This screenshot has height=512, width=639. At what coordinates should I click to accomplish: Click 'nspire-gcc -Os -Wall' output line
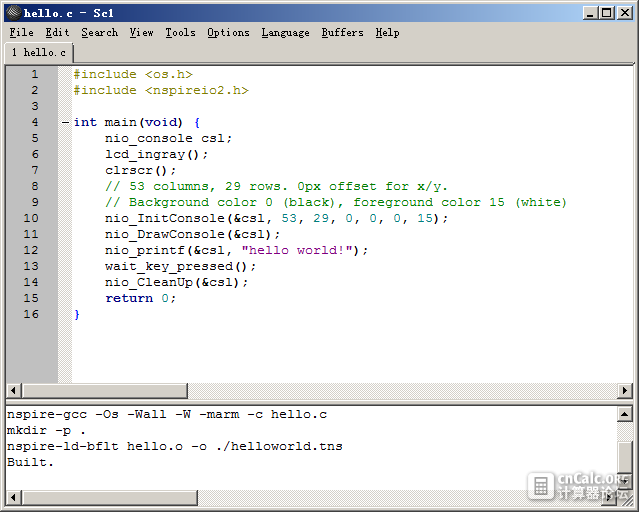(167, 415)
